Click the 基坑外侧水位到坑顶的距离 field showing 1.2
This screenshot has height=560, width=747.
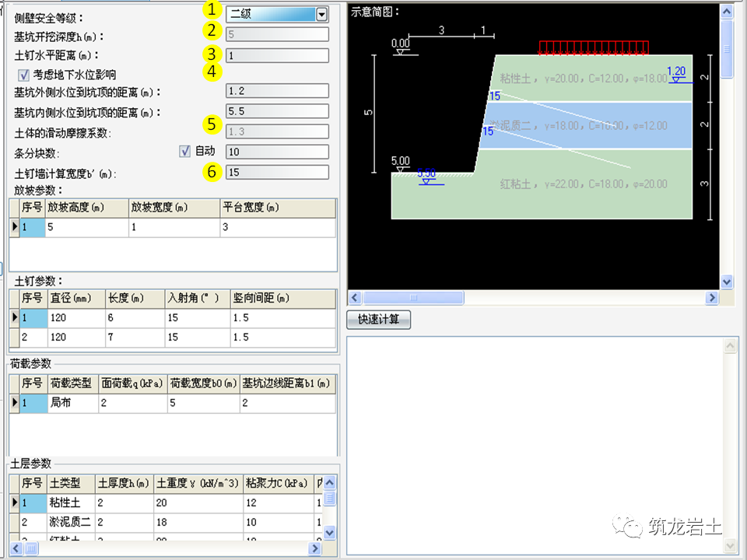pyautogui.click(x=277, y=91)
